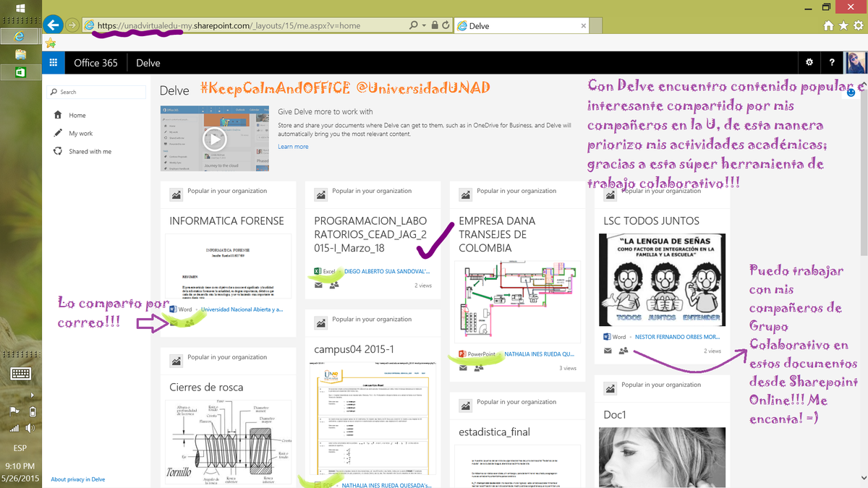Open the LSC TODOS JUNTOS image thumbnail
The width and height of the screenshot is (868, 488).
click(663, 280)
